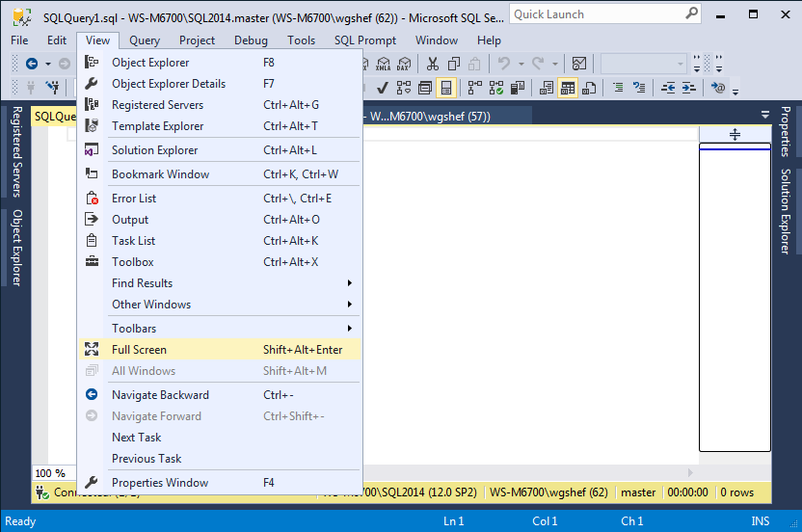Open Task List from the menu

point(220,240)
